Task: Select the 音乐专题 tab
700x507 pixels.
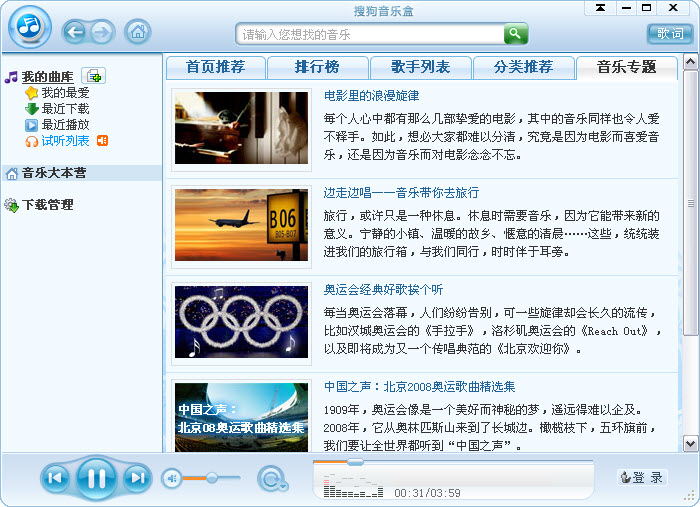Action: pyautogui.click(x=627, y=67)
